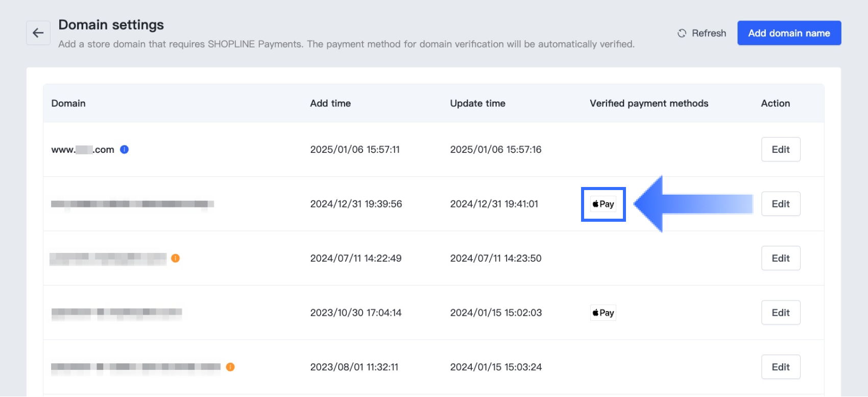Edit the domain added 2023/08/01
The width and height of the screenshot is (868, 397).
coord(780,367)
